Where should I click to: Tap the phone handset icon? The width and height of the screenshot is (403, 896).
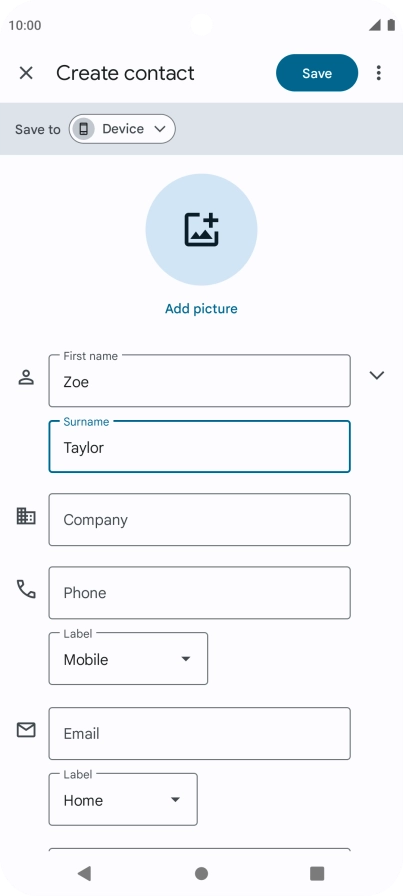[x=26, y=589]
